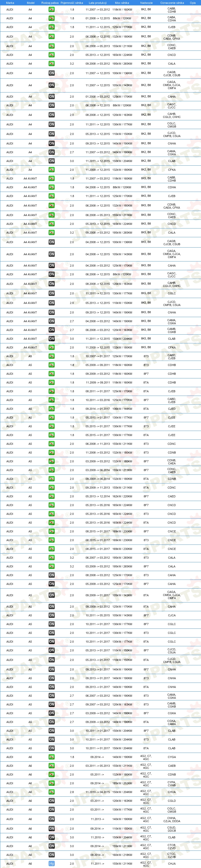Click ON diesel icon in A6 CTCB, CZVD row
201x868 pixels.
pyautogui.click(x=51, y=846)
